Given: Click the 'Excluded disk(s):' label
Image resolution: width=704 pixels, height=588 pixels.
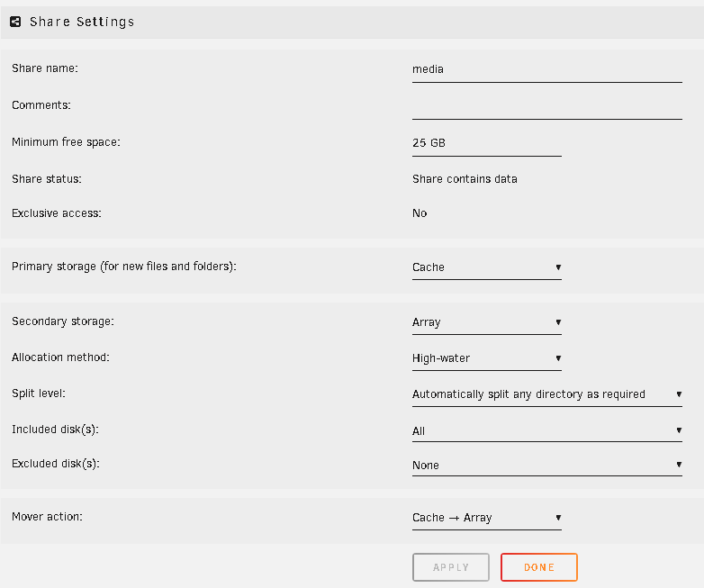Looking at the screenshot, I should click(56, 464).
